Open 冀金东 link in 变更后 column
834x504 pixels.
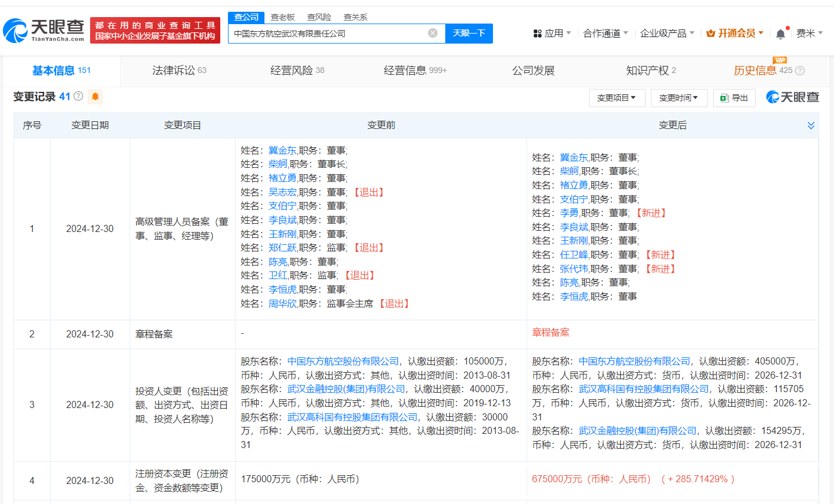click(x=574, y=158)
